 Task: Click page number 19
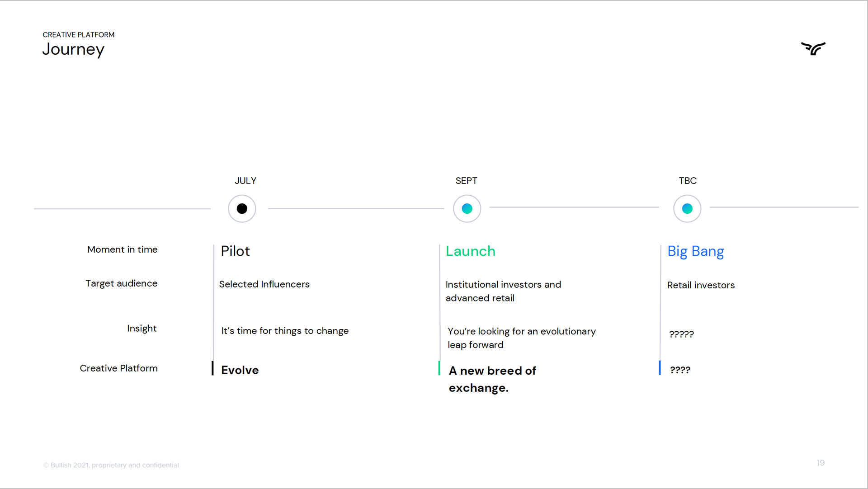[x=821, y=463]
